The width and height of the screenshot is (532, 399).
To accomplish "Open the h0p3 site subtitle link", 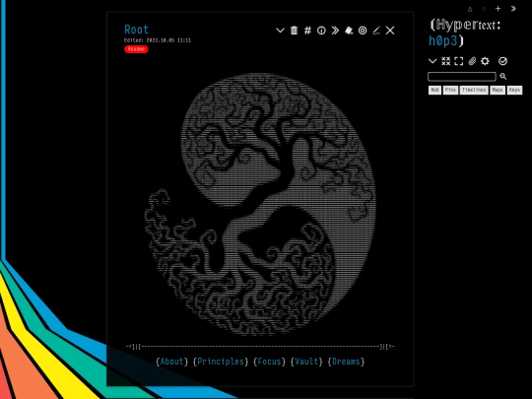I will point(443,41).
